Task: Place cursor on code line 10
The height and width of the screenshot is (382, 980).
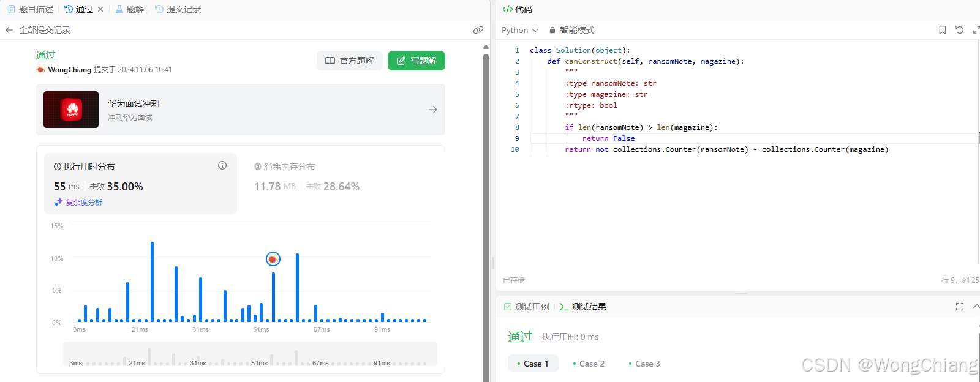Action: pos(726,149)
